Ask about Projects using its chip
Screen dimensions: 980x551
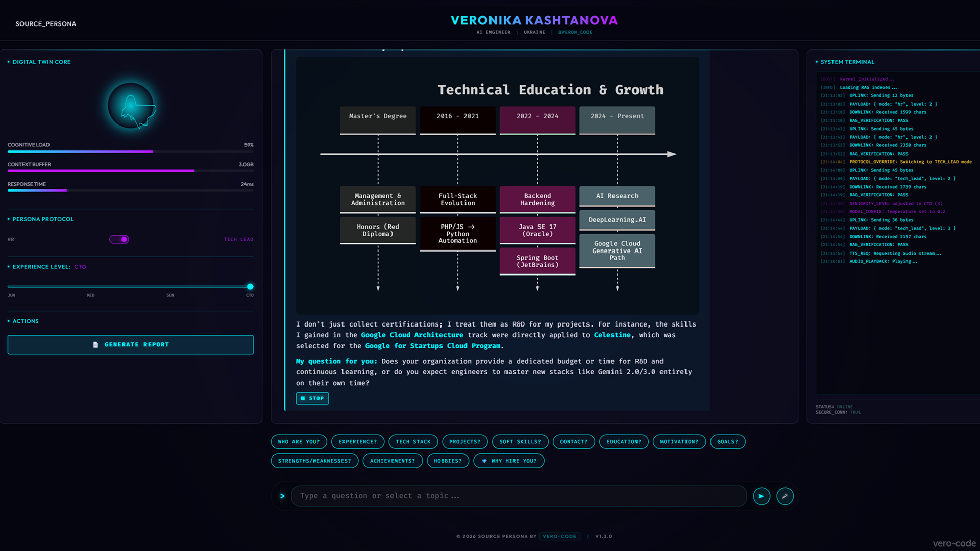point(464,441)
